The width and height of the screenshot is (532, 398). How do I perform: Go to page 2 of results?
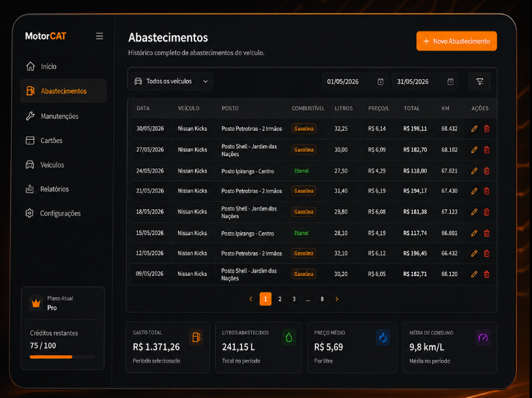(x=280, y=299)
